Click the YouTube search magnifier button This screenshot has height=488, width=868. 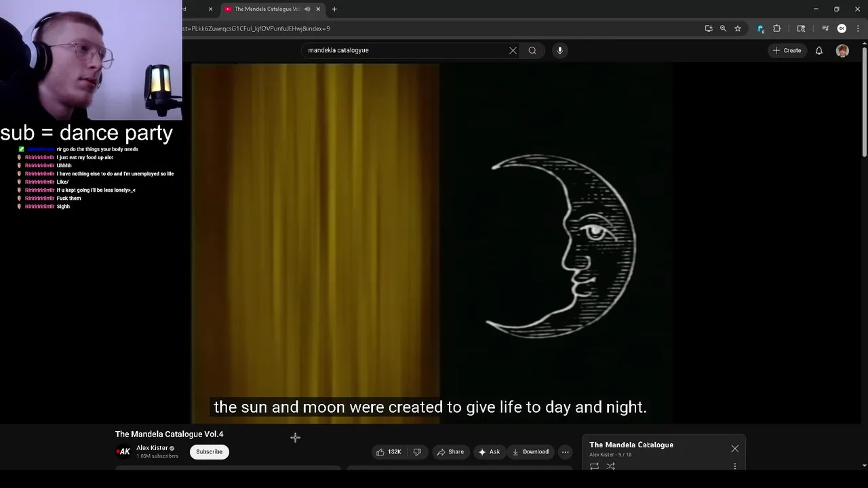[532, 50]
